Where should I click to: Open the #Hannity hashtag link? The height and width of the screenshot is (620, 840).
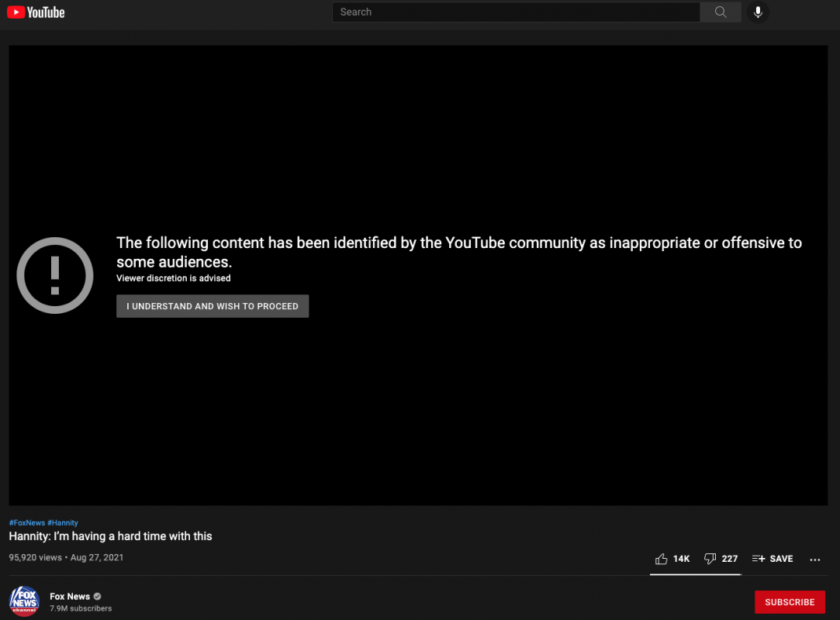[x=63, y=522]
